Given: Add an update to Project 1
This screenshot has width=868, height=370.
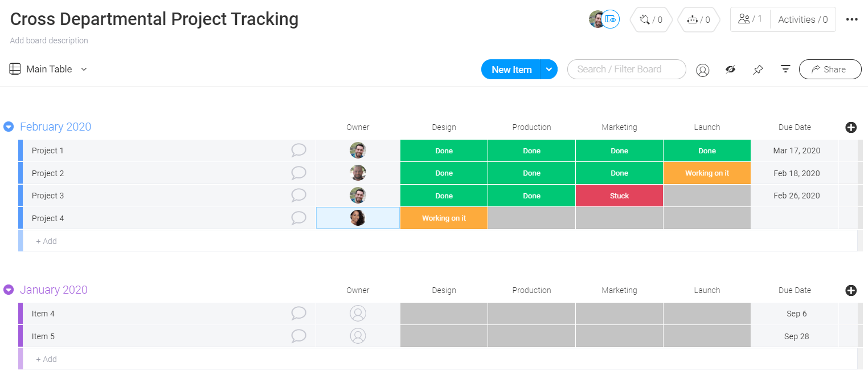Looking at the screenshot, I should (298, 150).
